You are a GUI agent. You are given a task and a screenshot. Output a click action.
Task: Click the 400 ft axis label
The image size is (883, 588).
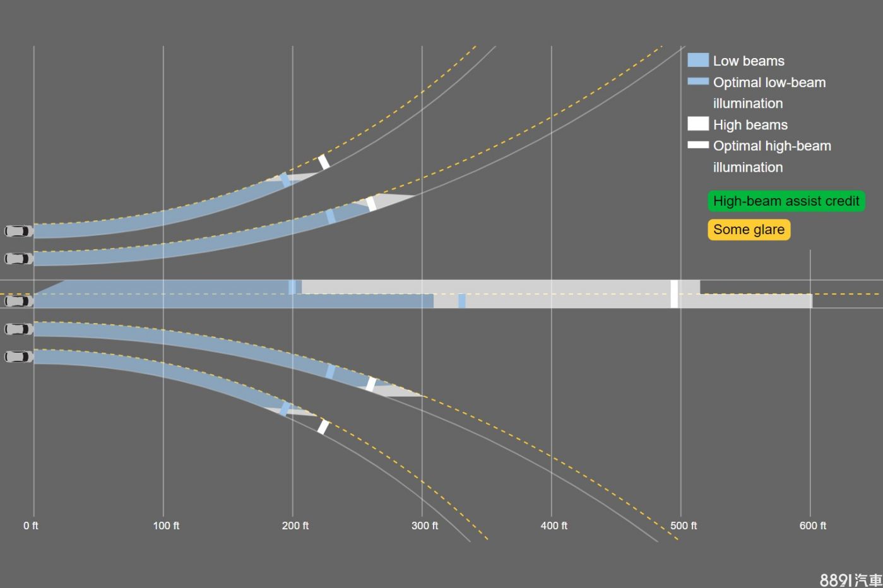coord(554,526)
